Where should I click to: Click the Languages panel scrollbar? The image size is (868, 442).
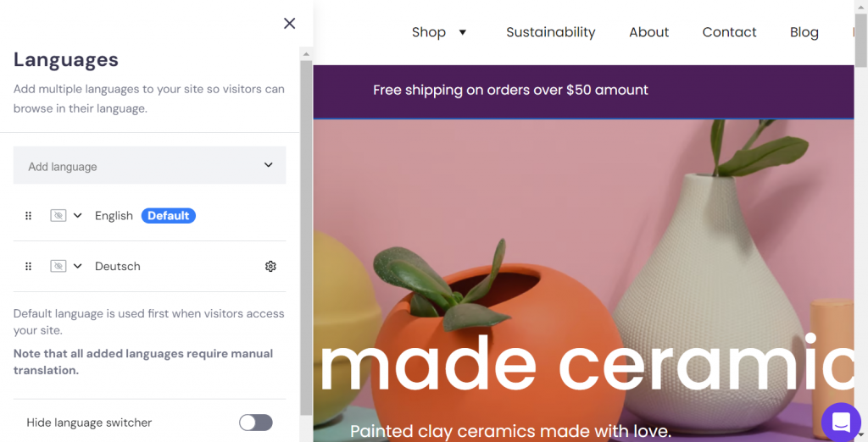coord(306,237)
